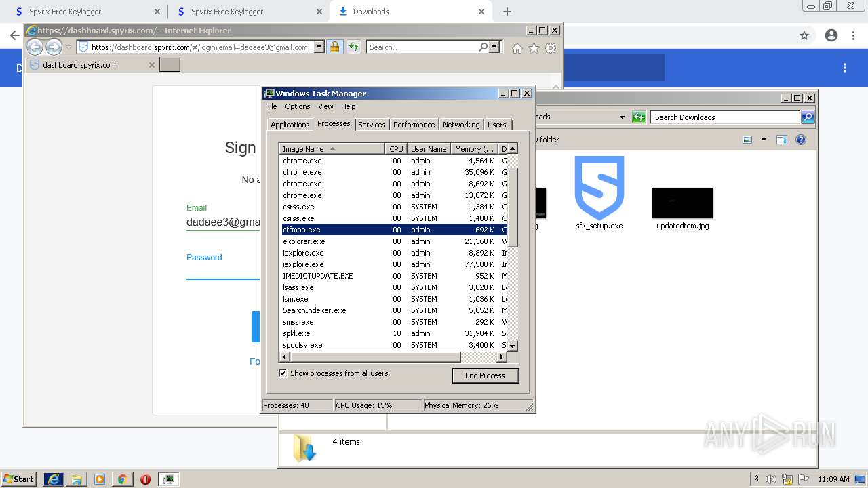The height and width of the screenshot is (488, 868).
Task: Select the lsass.exe process row
Action: click(393, 287)
